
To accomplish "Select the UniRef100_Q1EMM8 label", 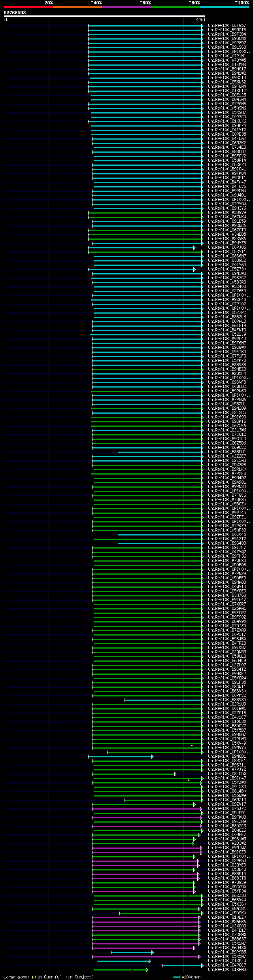I will pyautogui.click(x=227, y=64).
